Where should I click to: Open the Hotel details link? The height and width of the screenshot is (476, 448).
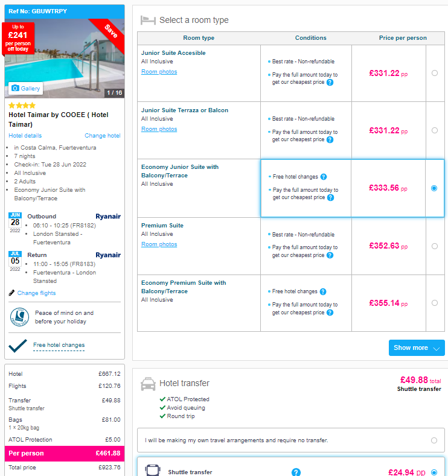pos(25,136)
